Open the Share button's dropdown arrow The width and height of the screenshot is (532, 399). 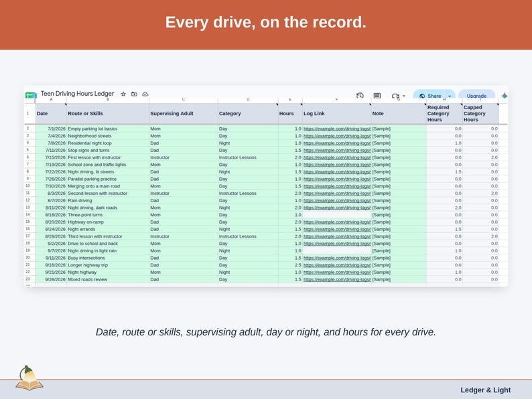click(x=450, y=96)
